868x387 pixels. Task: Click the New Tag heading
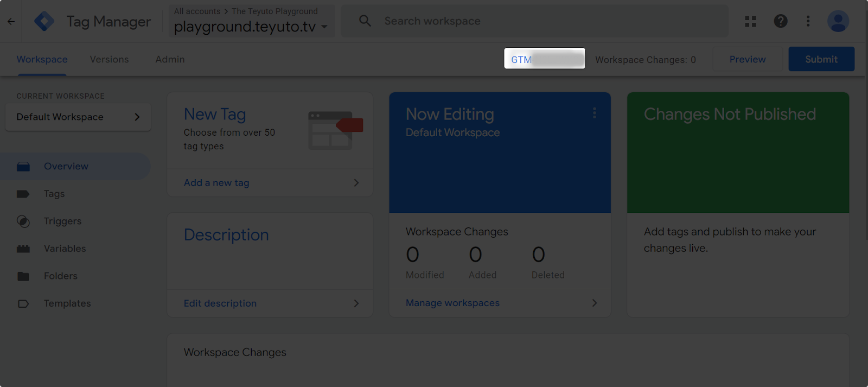(x=215, y=115)
